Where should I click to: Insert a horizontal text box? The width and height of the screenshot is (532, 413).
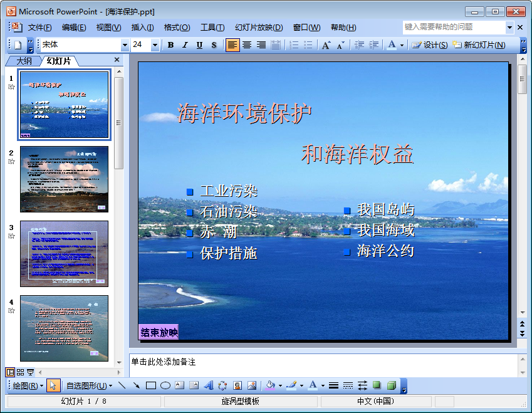click(x=179, y=385)
